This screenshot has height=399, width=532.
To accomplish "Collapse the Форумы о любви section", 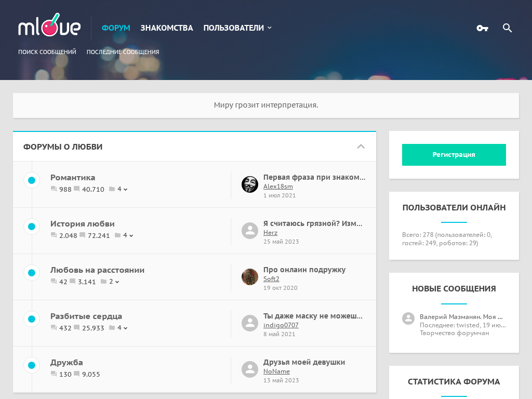I will (x=361, y=147).
